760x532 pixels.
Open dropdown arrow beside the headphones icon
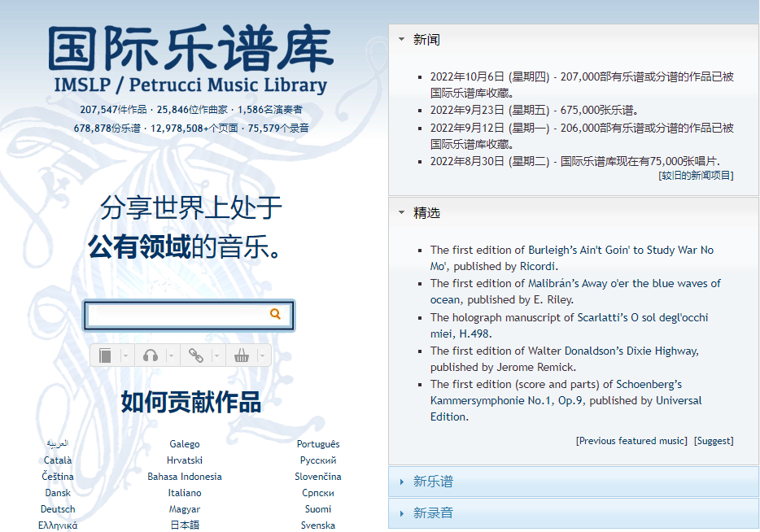[x=171, y=355]
